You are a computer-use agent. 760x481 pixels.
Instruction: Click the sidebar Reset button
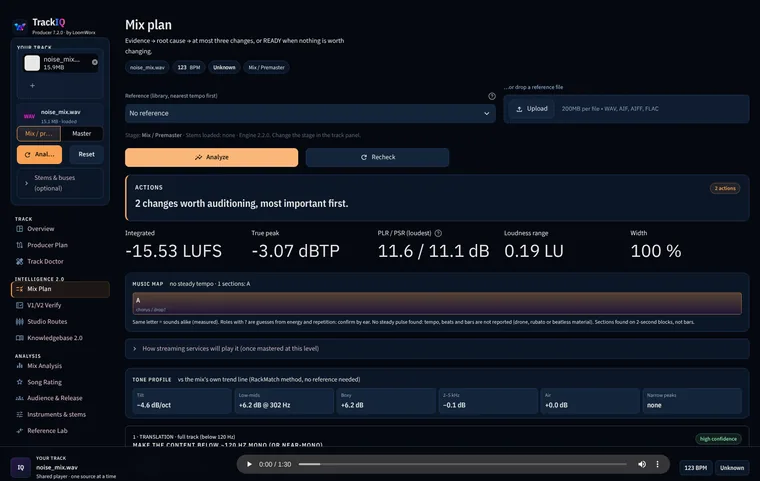pos(86,155)
